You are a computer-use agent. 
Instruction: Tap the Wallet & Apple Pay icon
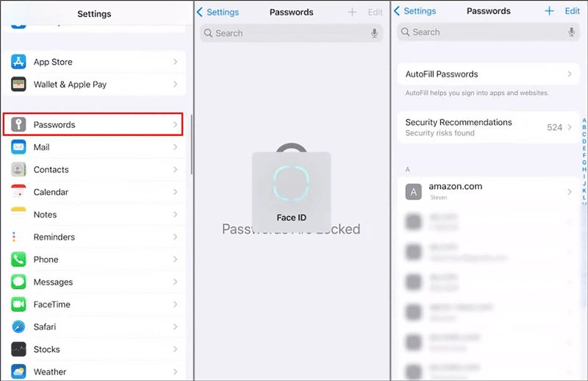tap(19, 85)
